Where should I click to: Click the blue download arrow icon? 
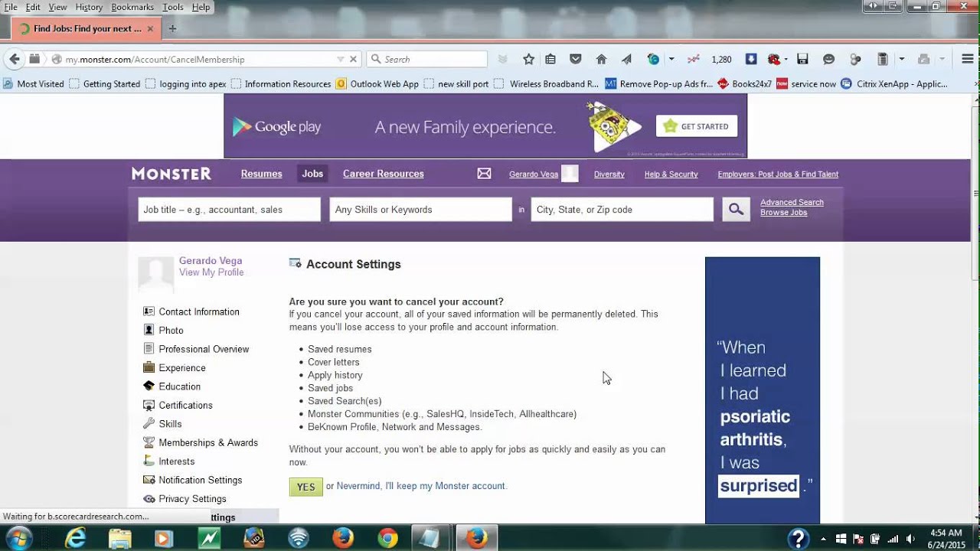click(x=751, y=59)
